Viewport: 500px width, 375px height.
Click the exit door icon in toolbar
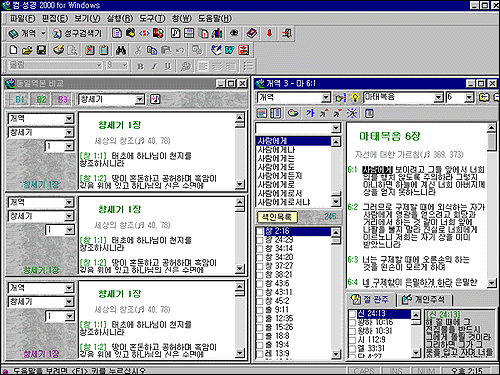coord(287,33)
